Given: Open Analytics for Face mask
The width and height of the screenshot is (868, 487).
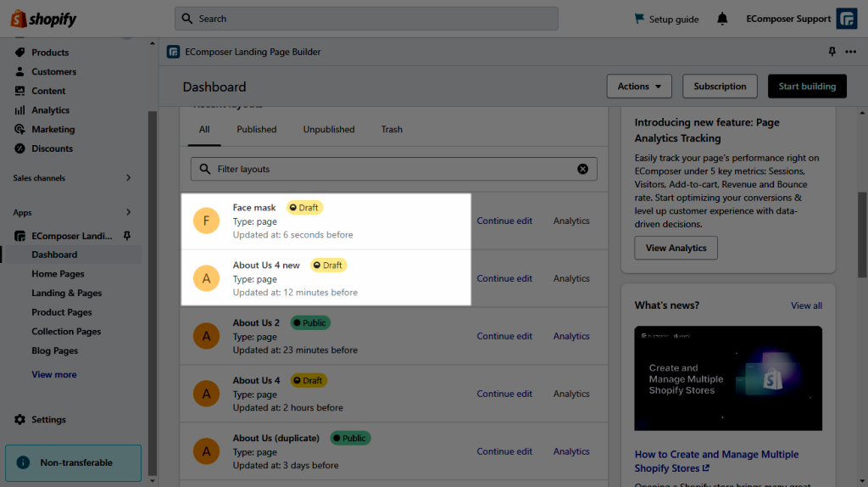Looking at the screenshot, I should tap(571, 221).
